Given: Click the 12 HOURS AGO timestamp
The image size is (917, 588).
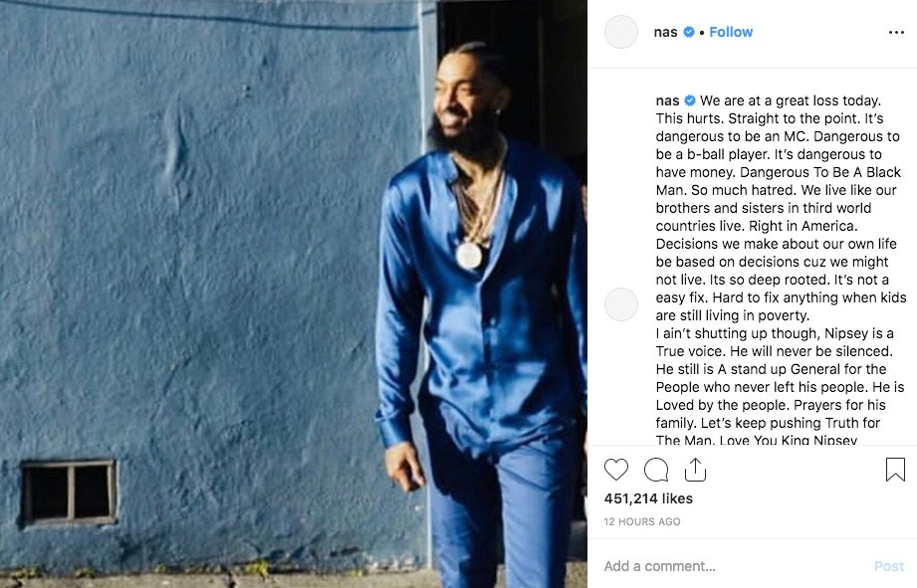Looking at the screenshot, I should [642, 521].
